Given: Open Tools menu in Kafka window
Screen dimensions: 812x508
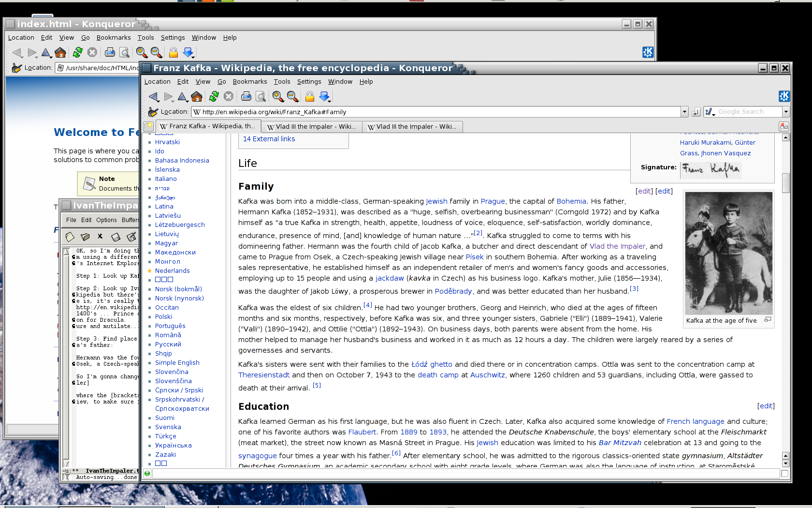Looking at the screenshot, I should (282, 82).
